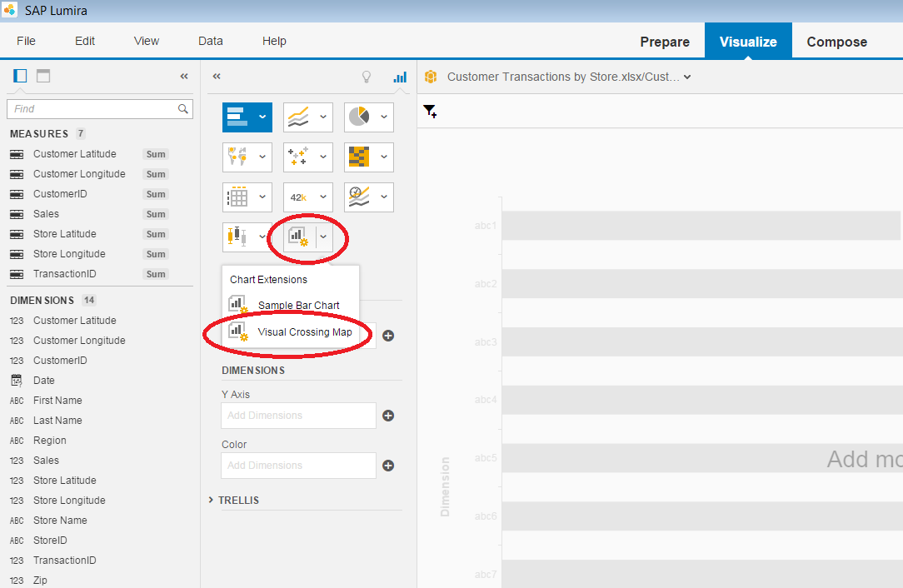
Task: Click the search magnifier icon
Action: tap(183, 109)
